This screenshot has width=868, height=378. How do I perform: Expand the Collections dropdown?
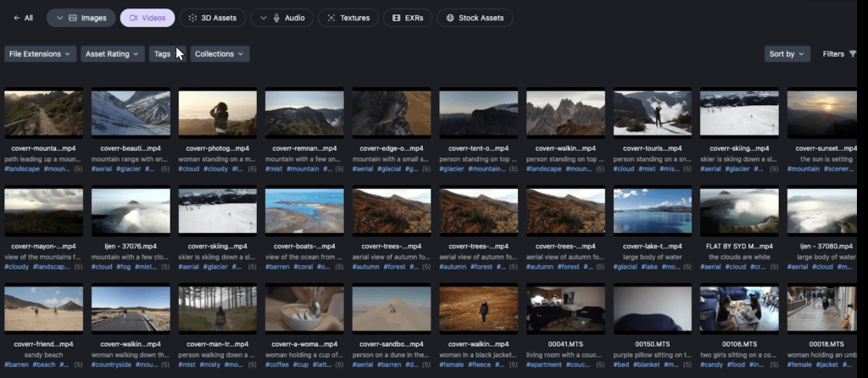220,54
